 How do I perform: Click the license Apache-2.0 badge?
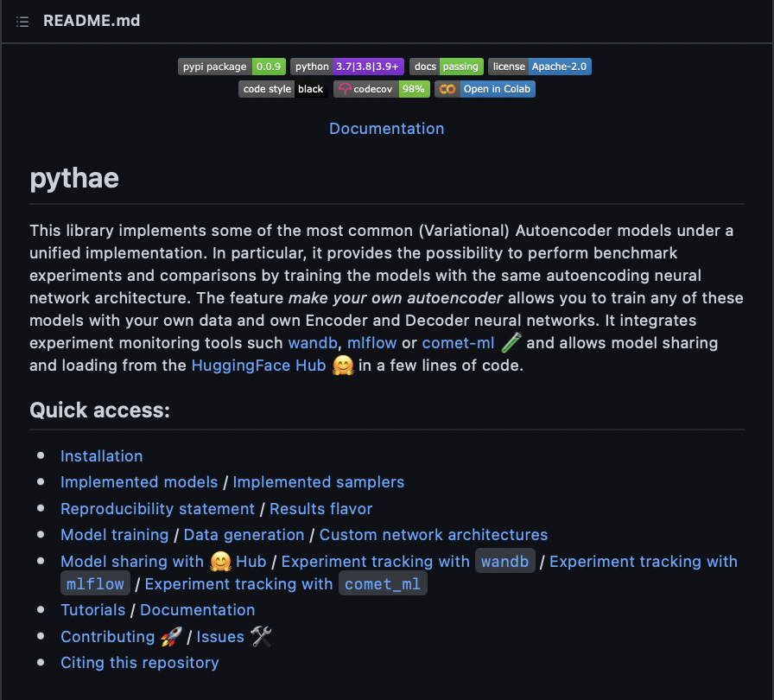(540, 67)
